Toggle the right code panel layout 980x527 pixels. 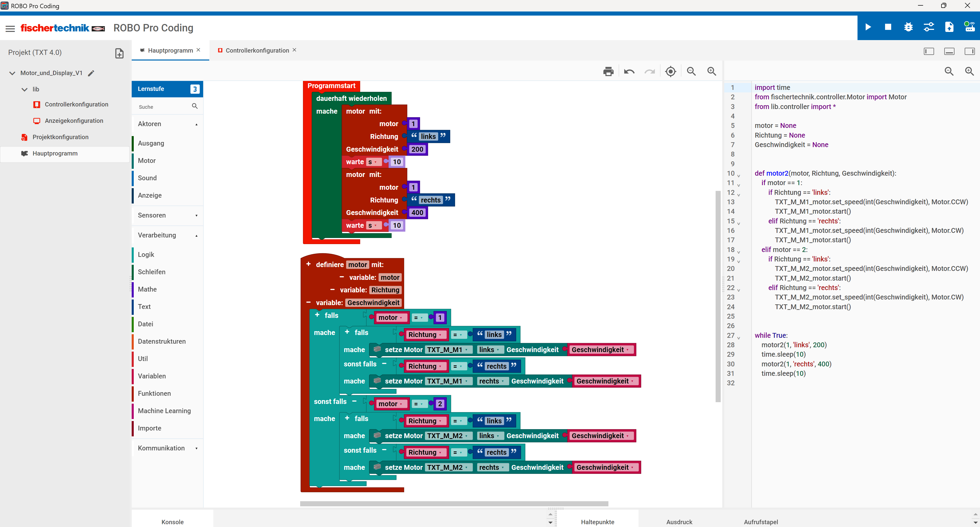(969, 51)
